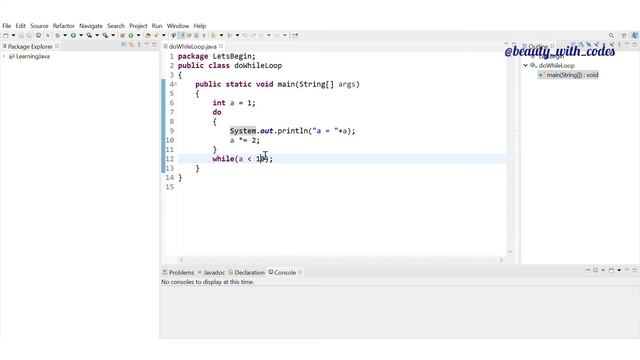Switch to the Java perspective icon
Screen dimensions: 640x360
(635, 36)
